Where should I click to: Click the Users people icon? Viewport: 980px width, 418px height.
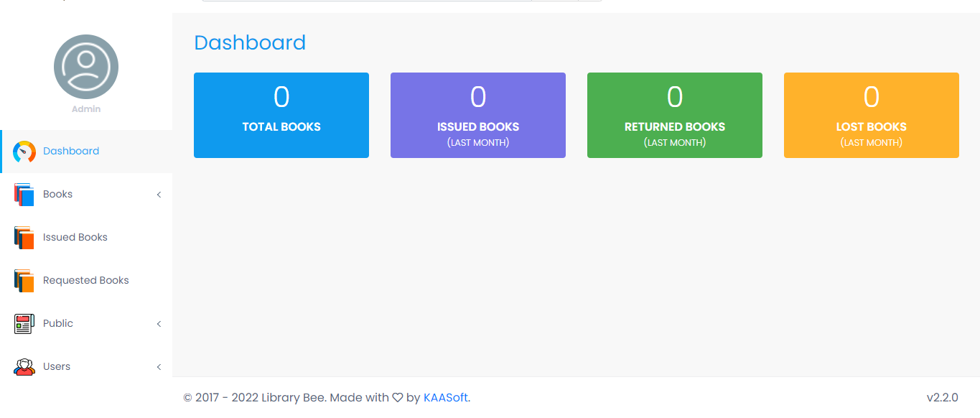coord(24,367)
